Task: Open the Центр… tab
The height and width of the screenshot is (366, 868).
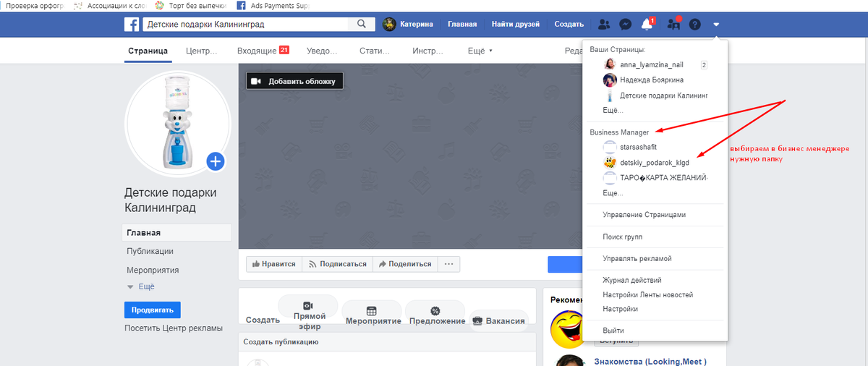Action: 202,51
